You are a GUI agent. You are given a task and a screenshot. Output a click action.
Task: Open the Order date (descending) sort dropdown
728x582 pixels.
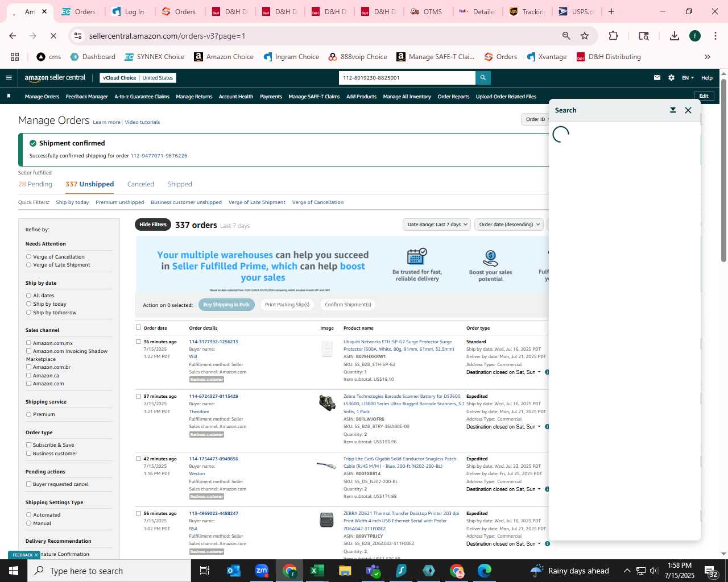tap(509, 225)
